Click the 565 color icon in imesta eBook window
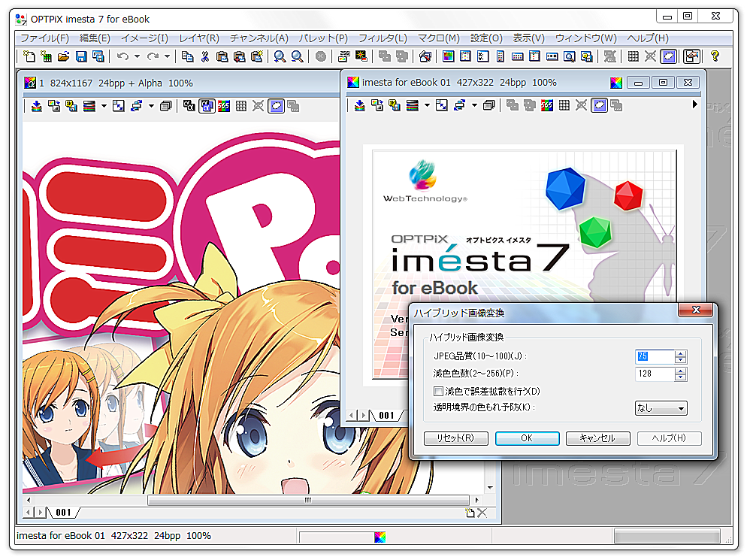 coord(547,105)
